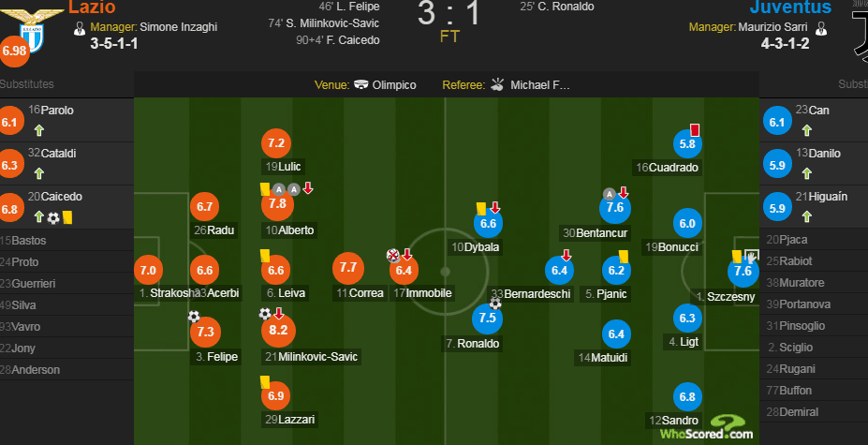Click Caicedo's substitute goal ball icon
This screenshot has width=868, height=445.
[53, 217]
